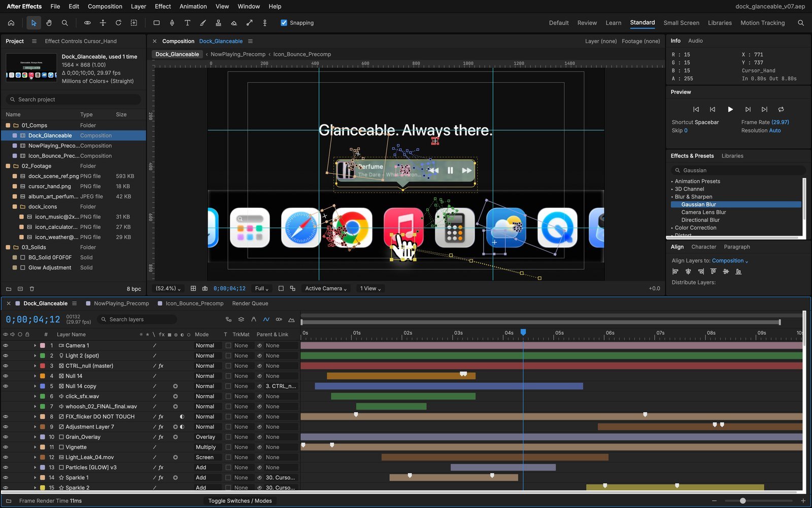This screenshot has width=812, height=508.
Task: Open the Composition menu
Action: [105, 7]
